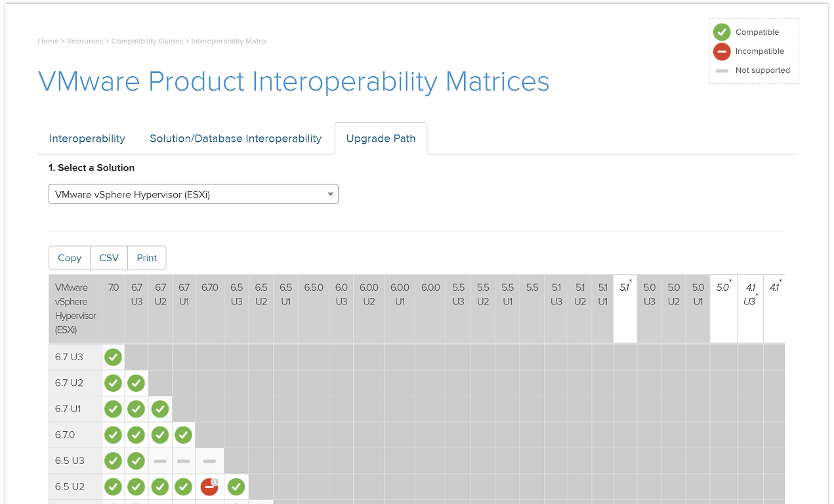
Task: Click the VMware vSphere Hypervisor (ESXi) table header
Action: tap(75, 308)
